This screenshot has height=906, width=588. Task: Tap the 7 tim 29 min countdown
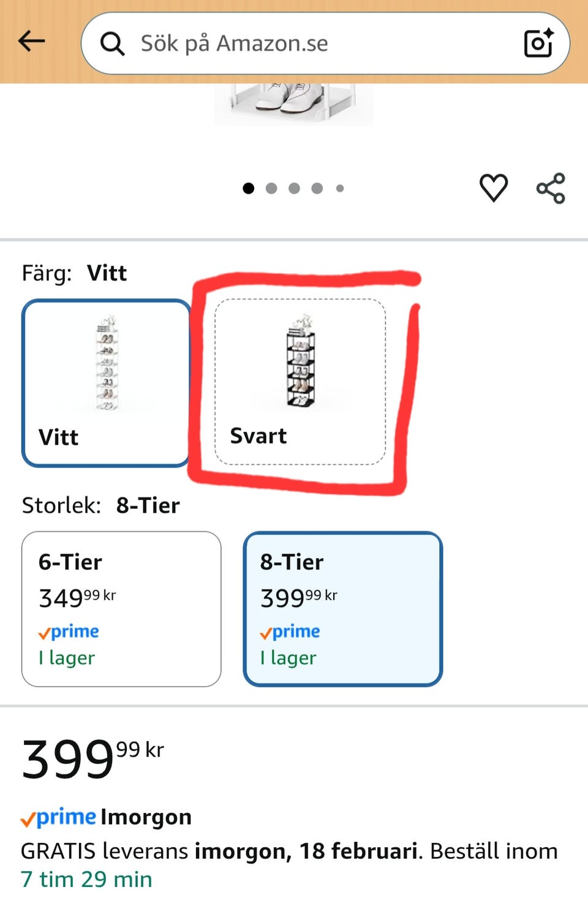[x=86, y=879]
